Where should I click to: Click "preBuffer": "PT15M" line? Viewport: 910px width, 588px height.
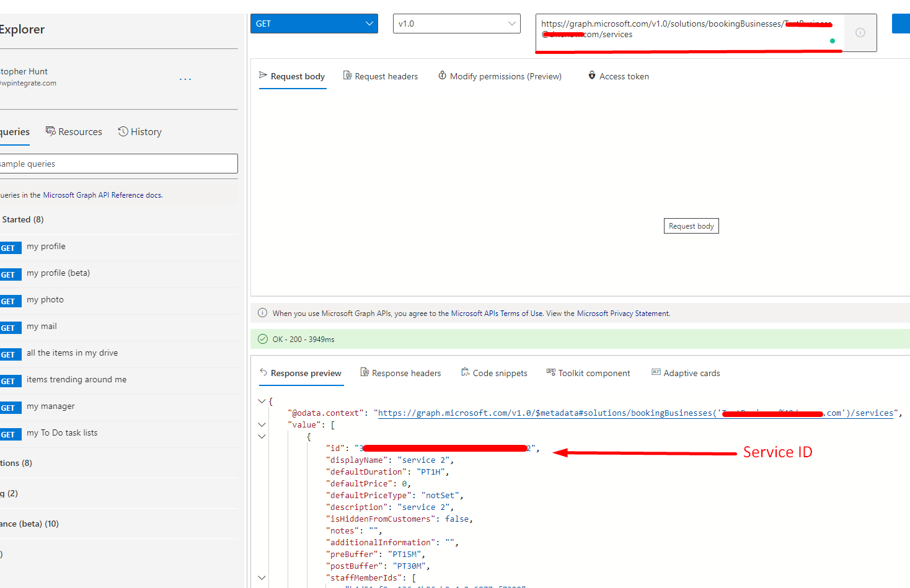[376, 555]
